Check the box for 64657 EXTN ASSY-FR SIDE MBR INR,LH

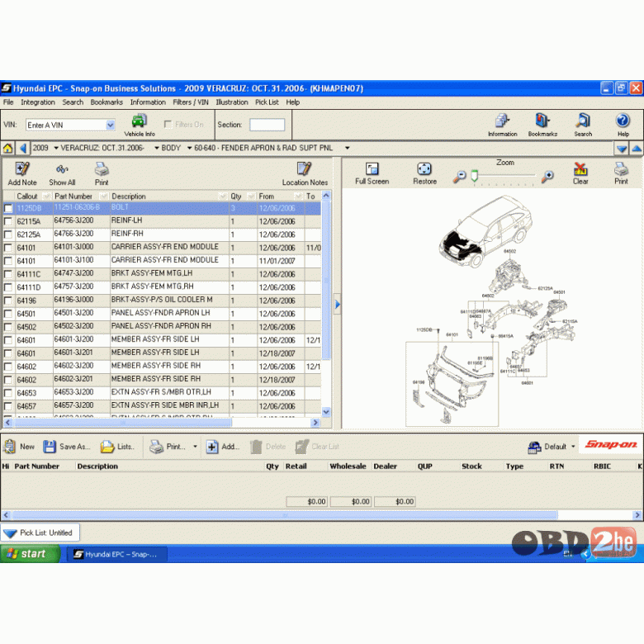tap(8, 406)
